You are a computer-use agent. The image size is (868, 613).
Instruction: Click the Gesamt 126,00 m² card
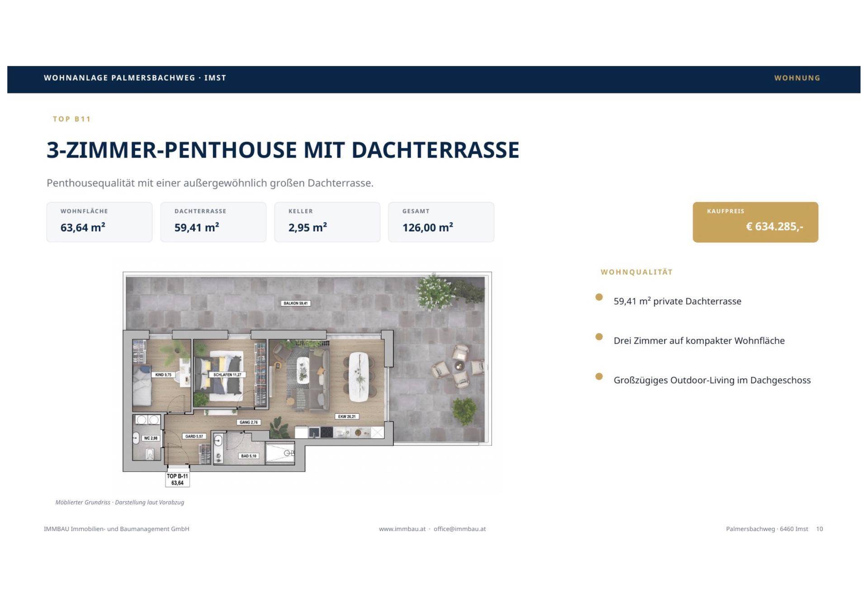click(441, 222)
